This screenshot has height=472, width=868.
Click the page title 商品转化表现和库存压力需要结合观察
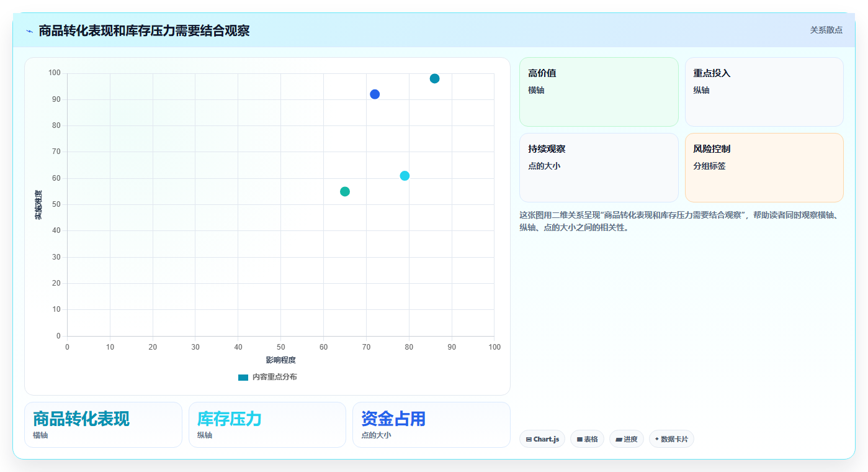coord(144,30)
